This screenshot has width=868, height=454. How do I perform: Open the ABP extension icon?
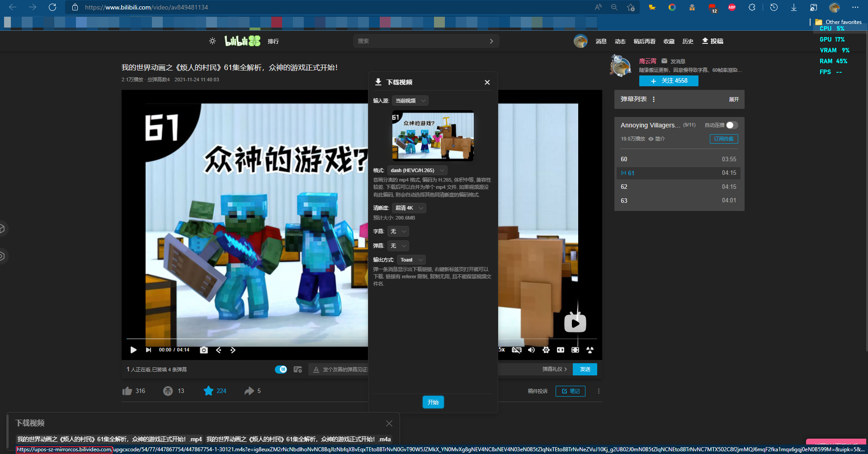point(732,7)
